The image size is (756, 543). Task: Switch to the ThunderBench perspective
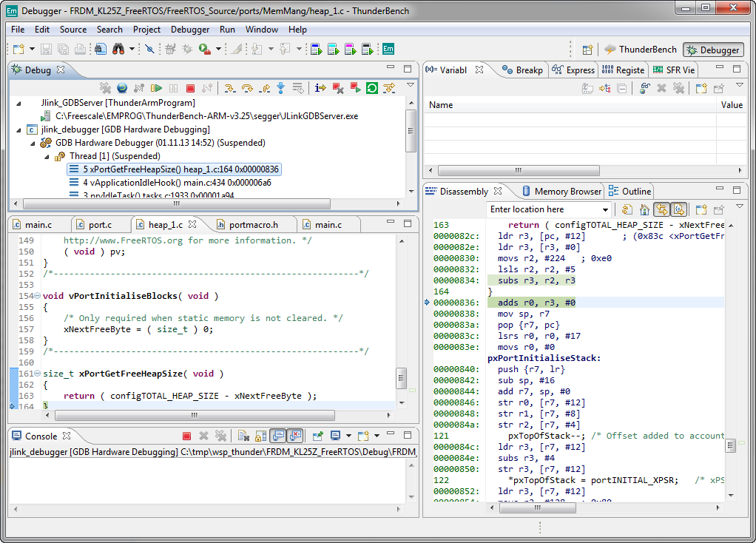click(x=641, y=50)
